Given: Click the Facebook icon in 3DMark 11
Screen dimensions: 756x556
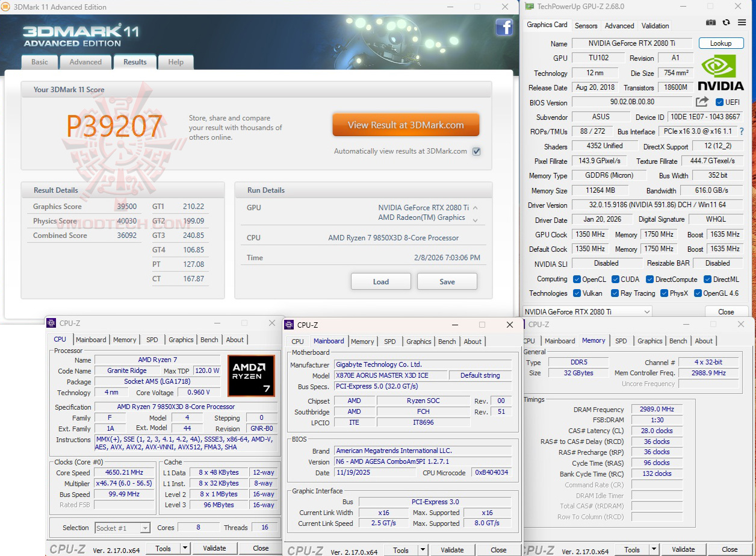Looking at the screenshot, I should coord(504,27).
